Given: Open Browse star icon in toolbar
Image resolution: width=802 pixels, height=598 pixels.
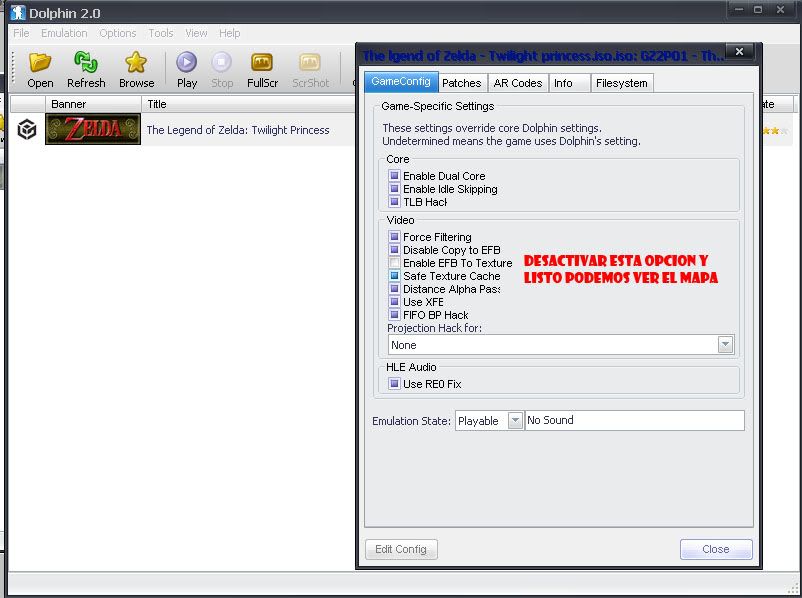Looking at the screenshot, I should pos(136,62).
